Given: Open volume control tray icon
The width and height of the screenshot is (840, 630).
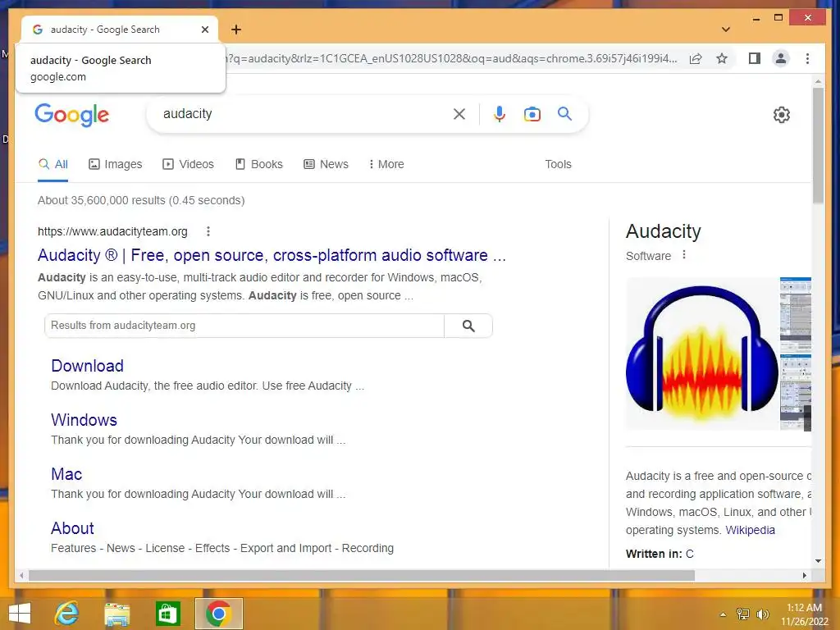Looking at the screenshot, I should tap(762, 614).
